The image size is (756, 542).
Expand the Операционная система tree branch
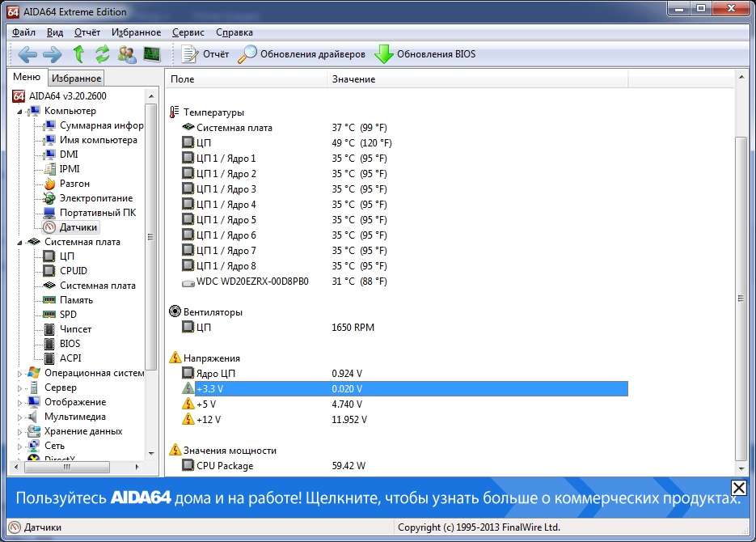click(x=19, y=374)
